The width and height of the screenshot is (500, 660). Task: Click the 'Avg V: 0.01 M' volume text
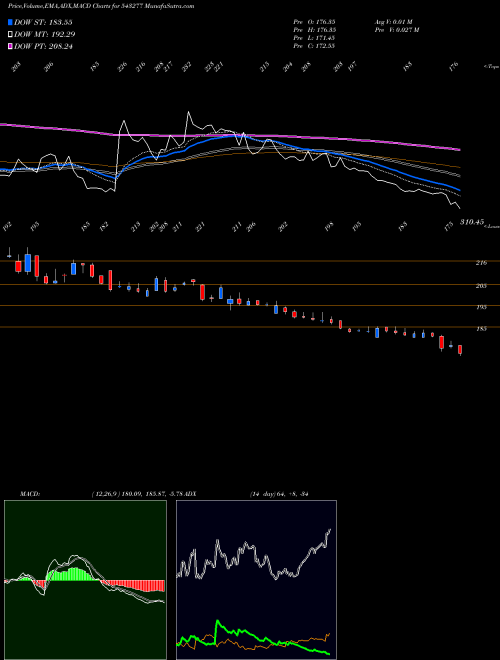tap(393, 22)
